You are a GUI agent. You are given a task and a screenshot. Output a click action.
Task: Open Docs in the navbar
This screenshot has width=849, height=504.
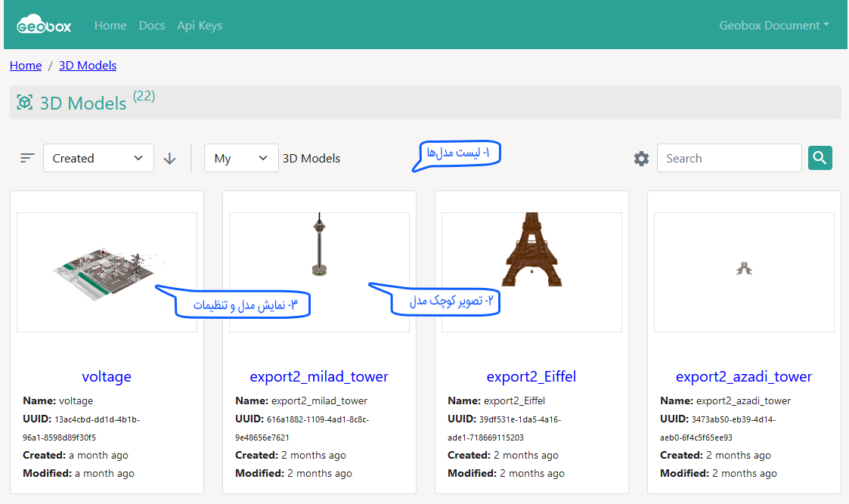[152, 25]
